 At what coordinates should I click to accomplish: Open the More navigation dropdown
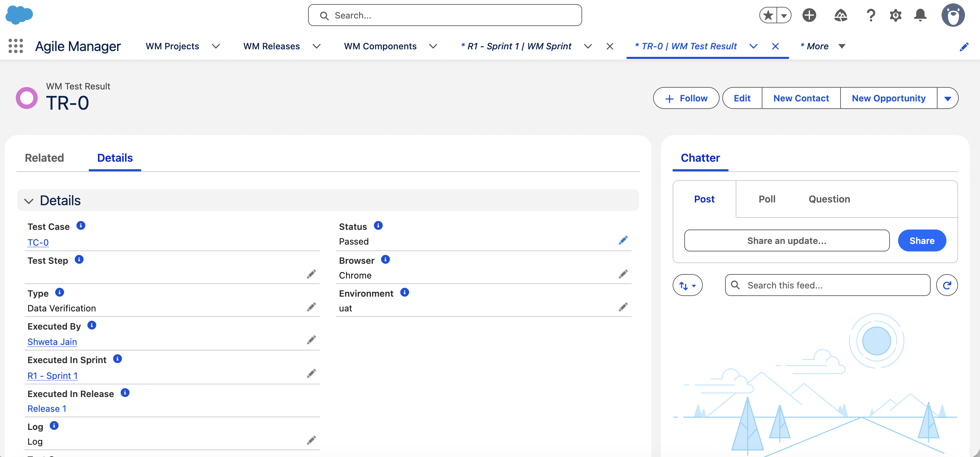[823, 46]
